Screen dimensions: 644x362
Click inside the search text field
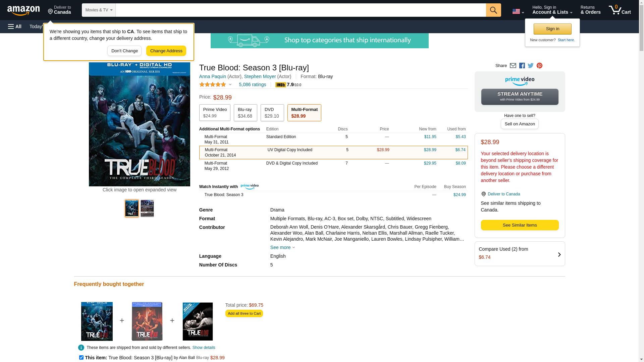click(300, 10)
